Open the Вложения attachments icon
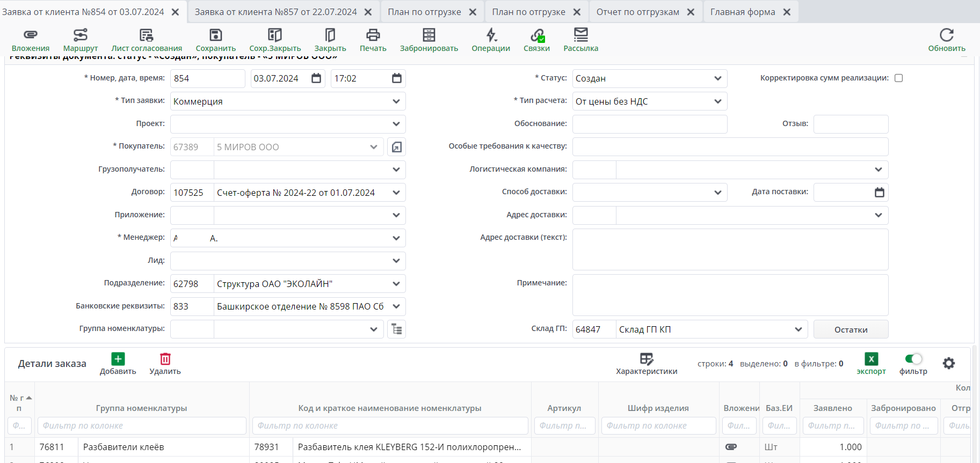The height and width of the screenshot is (463, 980). coord(31,35)
